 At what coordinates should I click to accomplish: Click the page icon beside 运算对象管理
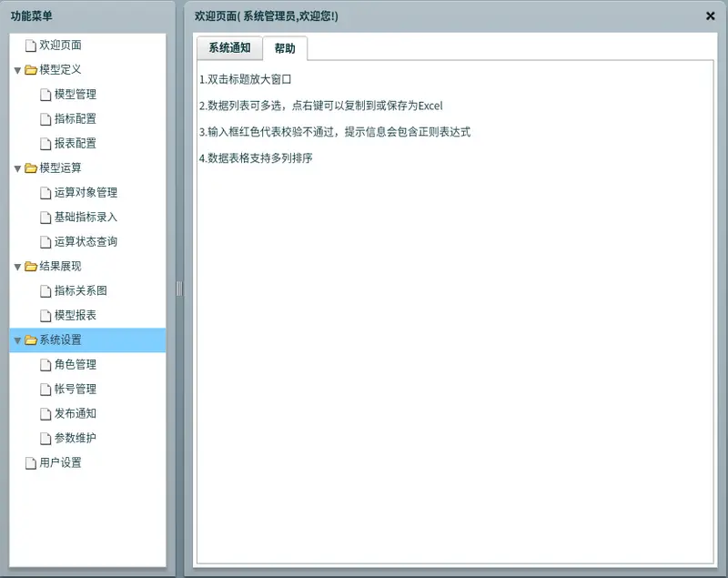pos(46,192)
